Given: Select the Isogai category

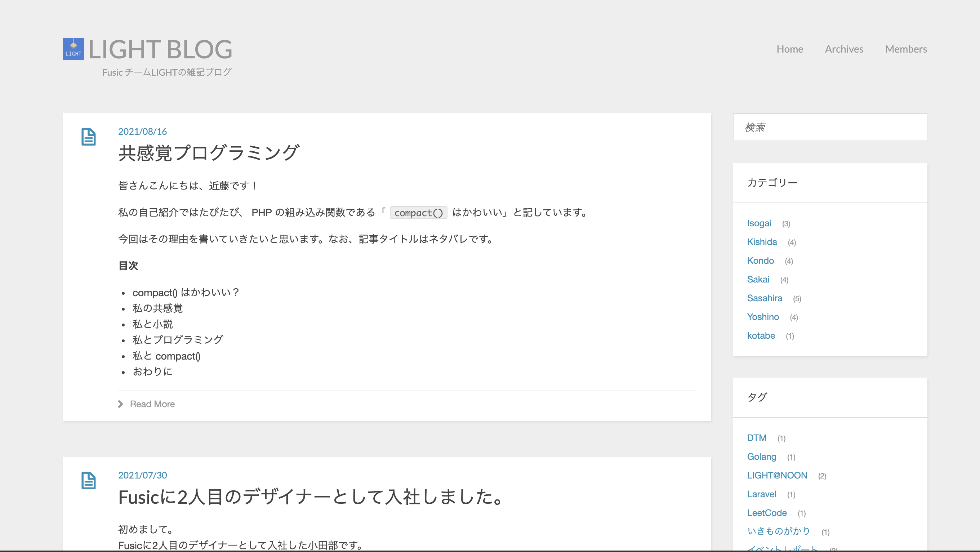Looking at the screenshot, I should [x=758, y=223].
